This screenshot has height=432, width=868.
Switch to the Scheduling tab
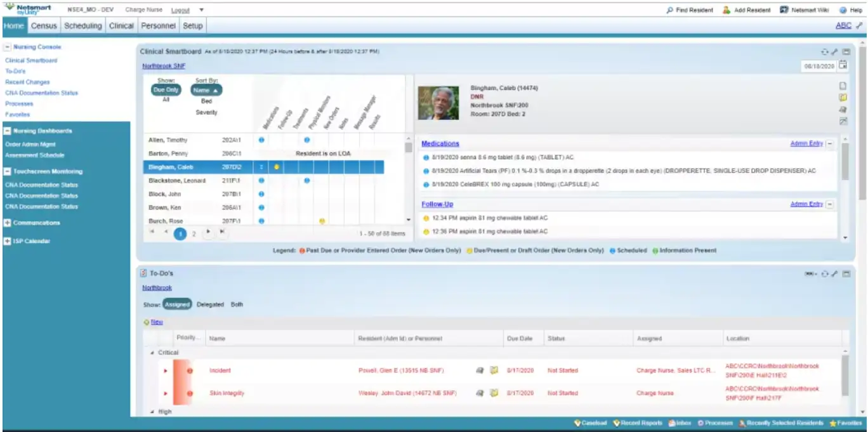tap(82, 26)
